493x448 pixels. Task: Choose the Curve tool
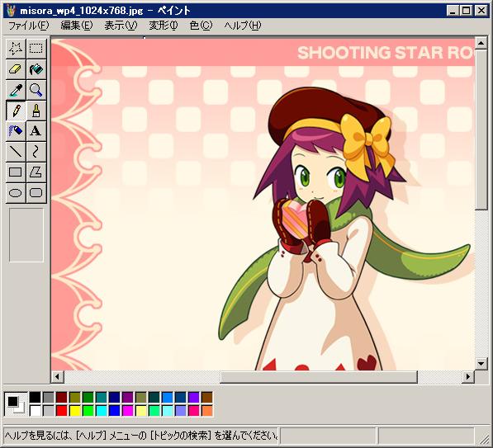[36, 152]
